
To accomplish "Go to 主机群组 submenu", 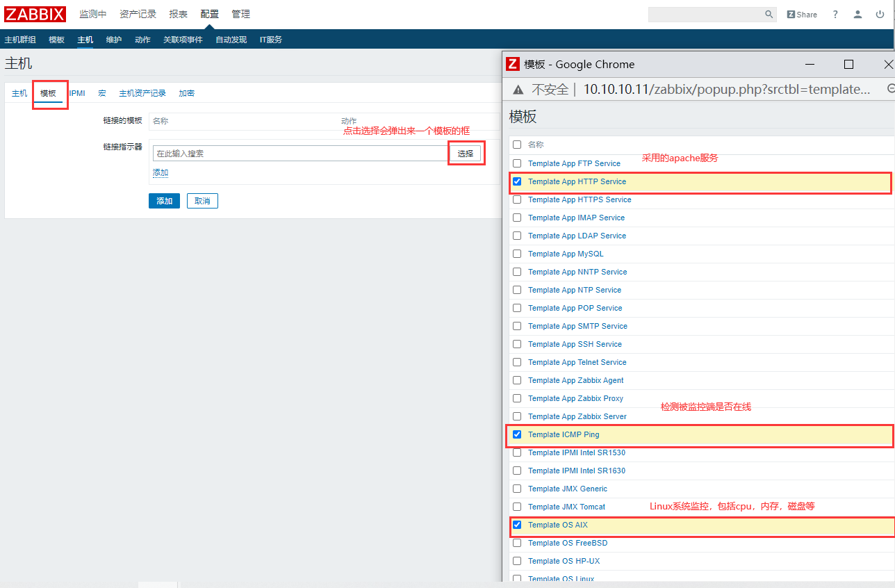I will pyautogui.click(x=20, y=40).
